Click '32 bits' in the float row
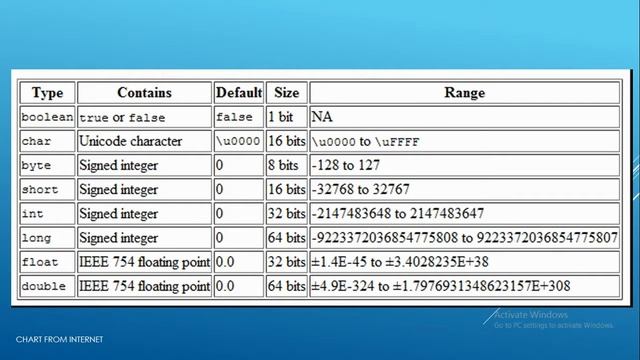Screen dimensions: 640x360 pos(287,262)
